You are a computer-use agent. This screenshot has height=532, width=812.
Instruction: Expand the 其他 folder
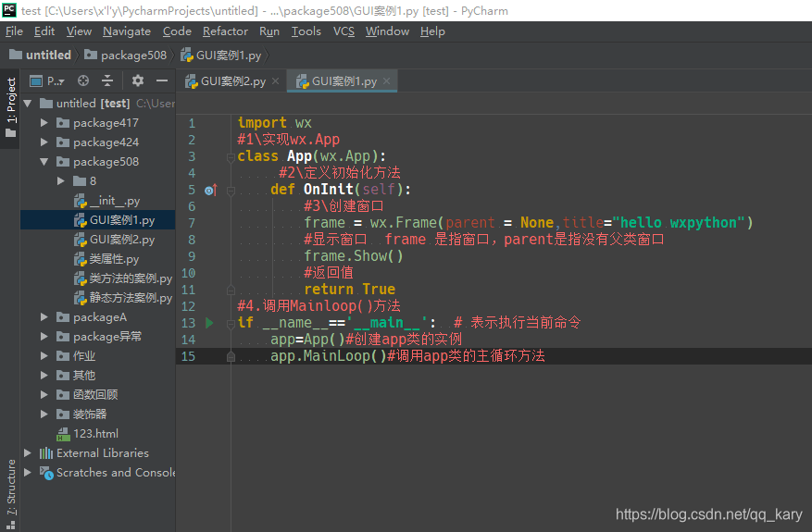(x=44, y=376)
